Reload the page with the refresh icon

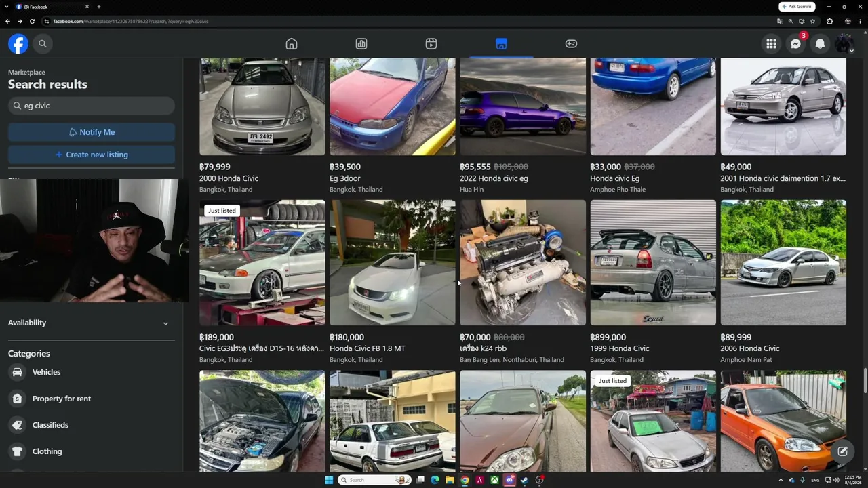pos(32,21)
